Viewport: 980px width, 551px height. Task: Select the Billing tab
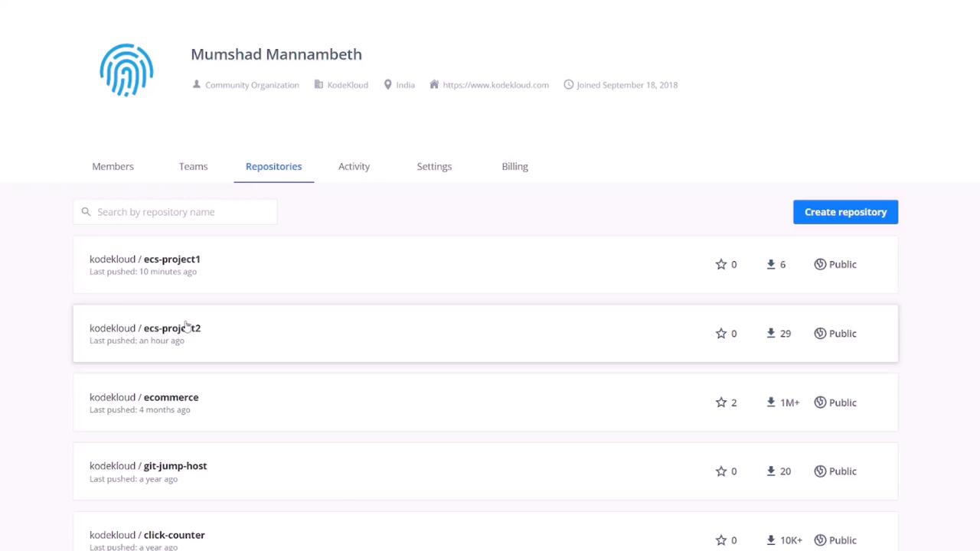[x=514, y=166]
